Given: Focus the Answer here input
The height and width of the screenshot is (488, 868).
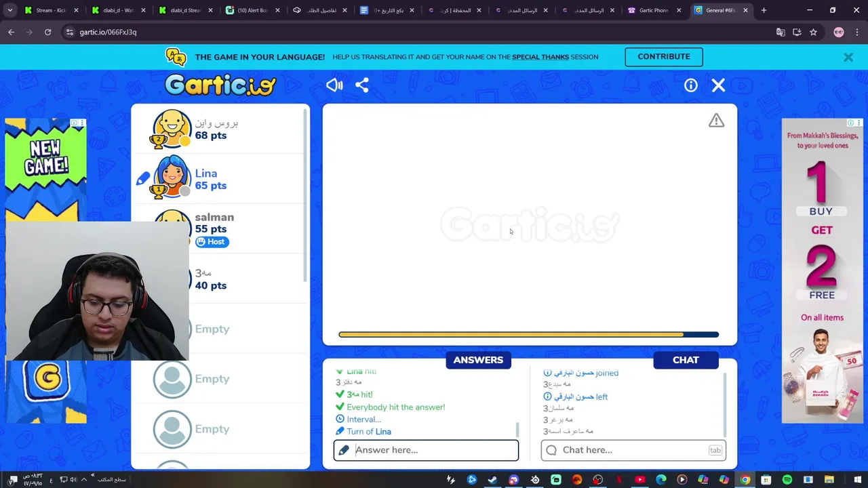Looking at the screenshot, I should (x=426, y=450).
